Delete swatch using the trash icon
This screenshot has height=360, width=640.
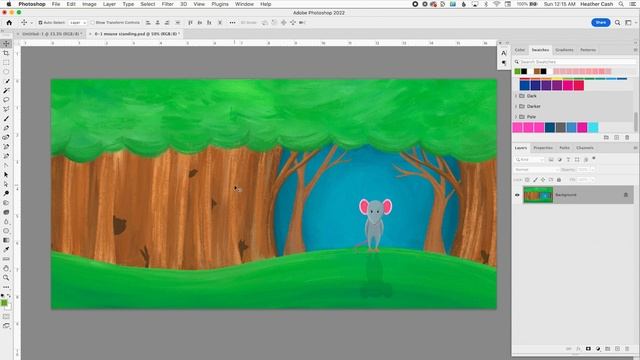(627, 138)
